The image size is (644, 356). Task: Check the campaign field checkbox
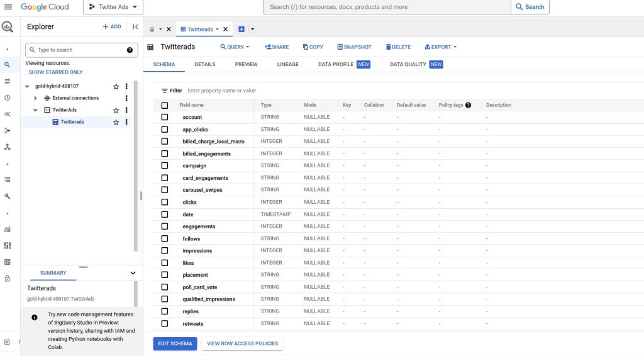coord(165,165)
